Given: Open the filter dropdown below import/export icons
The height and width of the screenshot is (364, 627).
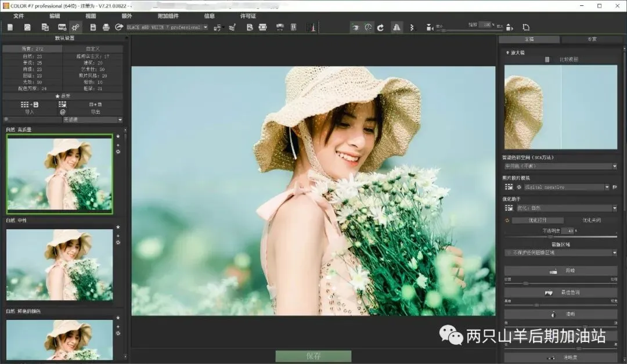Looking at the screenshot, I should pyautogui.click(x=92, y=120).
